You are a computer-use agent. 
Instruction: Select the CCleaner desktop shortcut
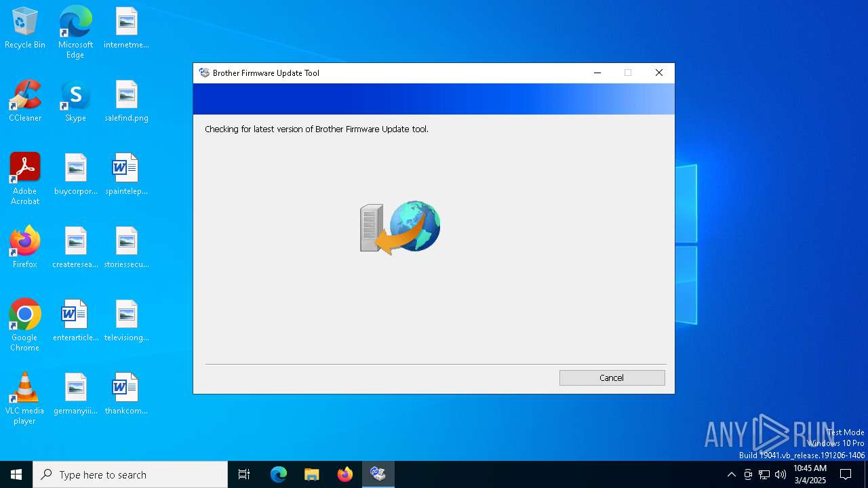25,102
